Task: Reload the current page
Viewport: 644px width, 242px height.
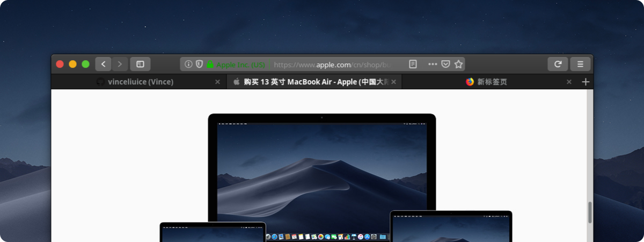Action: pos(558,64)
